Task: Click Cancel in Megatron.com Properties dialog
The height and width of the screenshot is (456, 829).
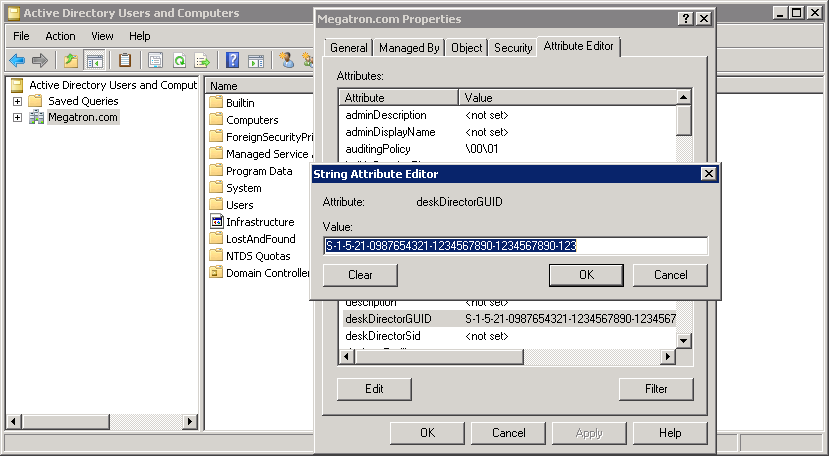Action: point(509,433)
